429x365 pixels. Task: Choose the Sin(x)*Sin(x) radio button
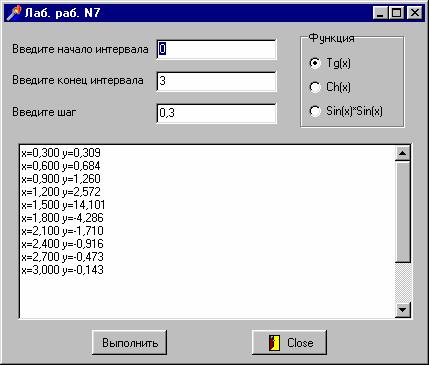tap(346, 111)
